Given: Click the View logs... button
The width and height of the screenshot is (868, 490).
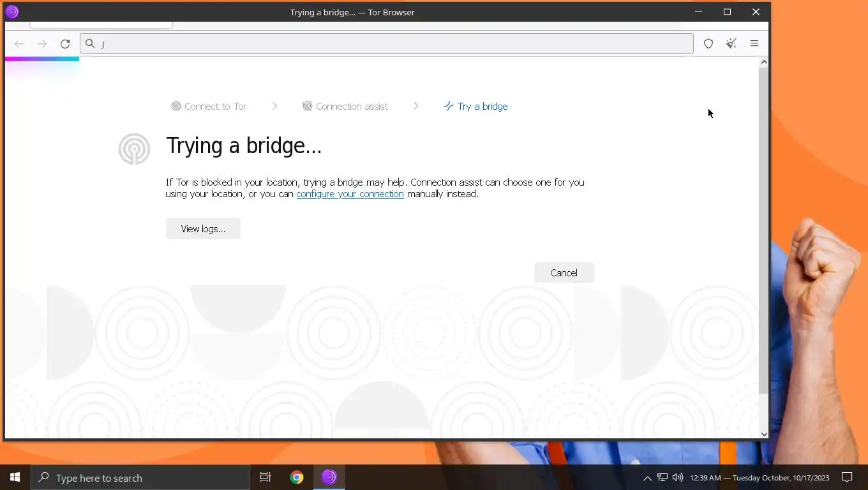Looking at the screenshot, I should [x=203, y=228].
